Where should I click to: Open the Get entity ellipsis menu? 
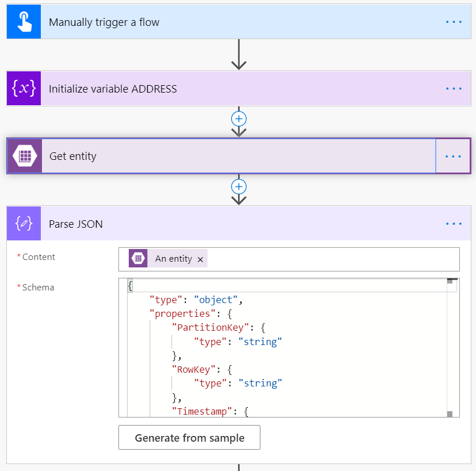pyautogui.click(x=454, y=156)
